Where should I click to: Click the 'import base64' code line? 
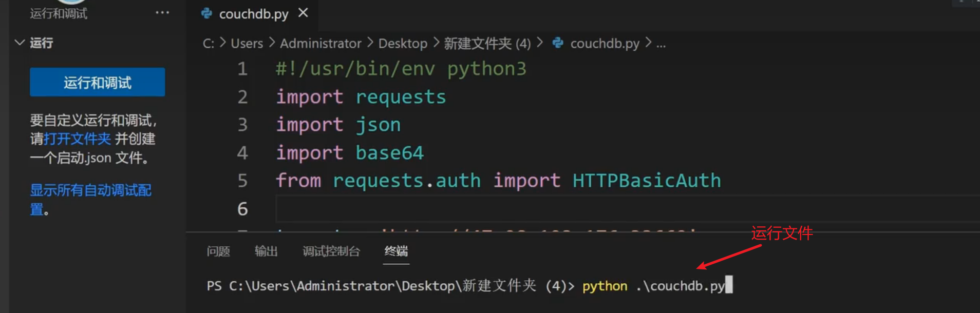pos(350,153)
